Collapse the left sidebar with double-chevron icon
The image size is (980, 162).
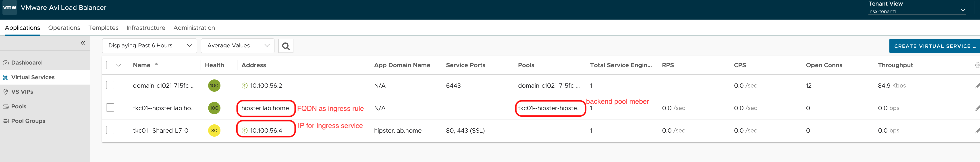coord(83,43)
